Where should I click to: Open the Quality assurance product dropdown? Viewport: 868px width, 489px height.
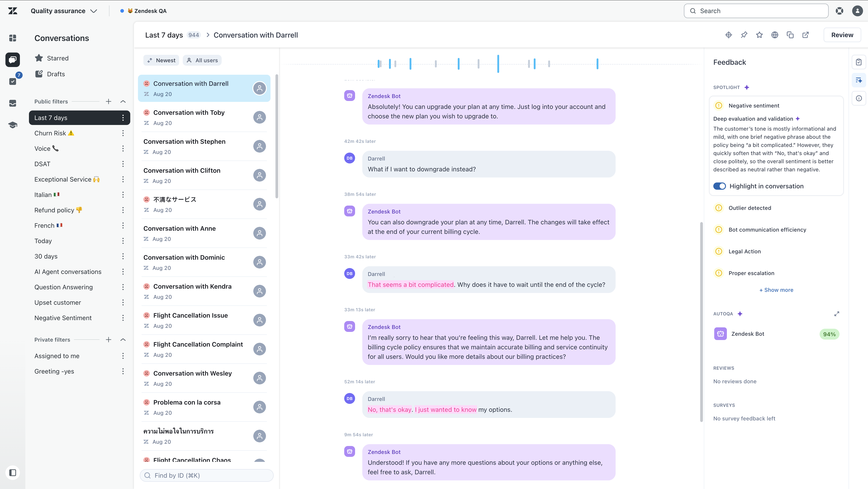64,11
